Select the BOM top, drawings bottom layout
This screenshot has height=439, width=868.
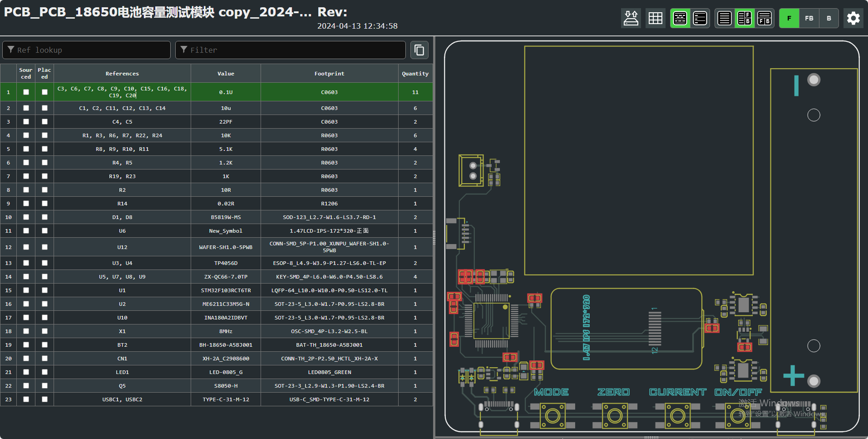click(764, 18)
